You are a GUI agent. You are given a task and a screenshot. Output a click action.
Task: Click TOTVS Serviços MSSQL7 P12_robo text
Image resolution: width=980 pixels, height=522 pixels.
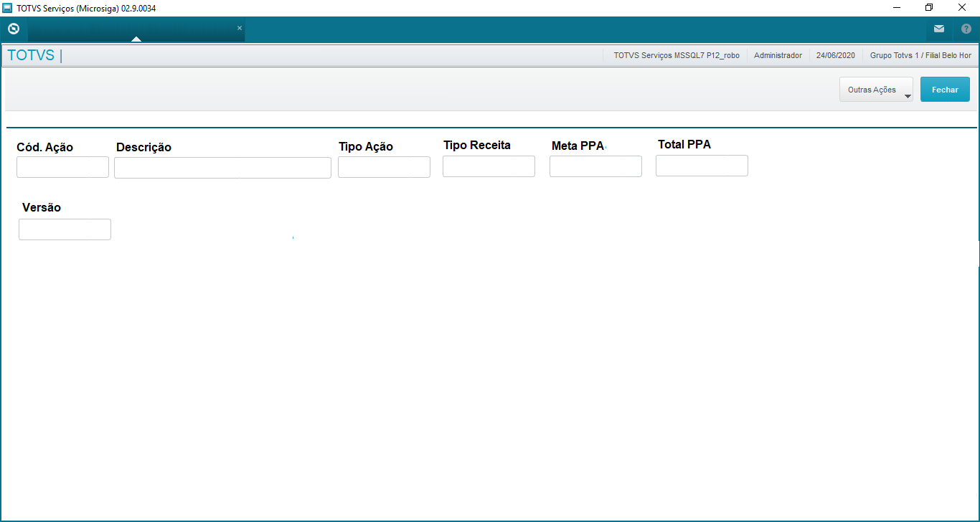677,55
